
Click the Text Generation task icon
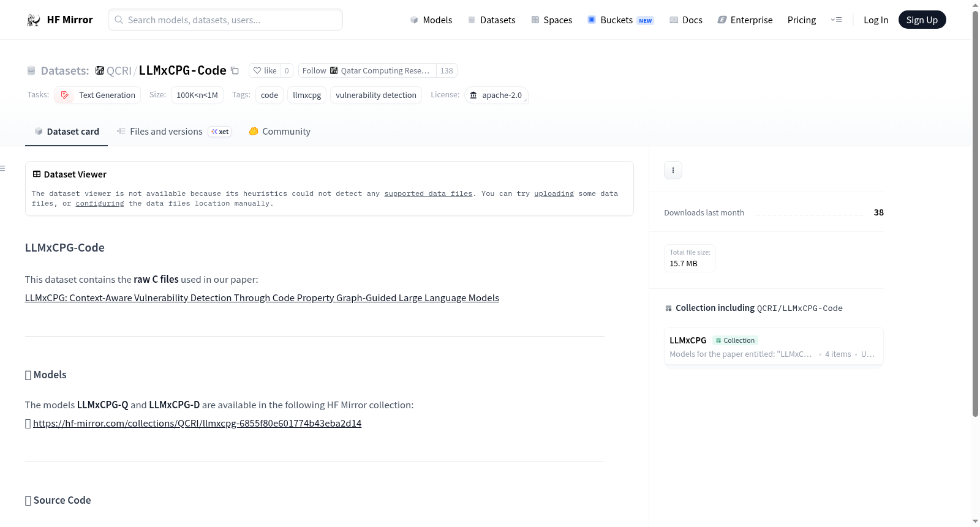click(64, 95)
